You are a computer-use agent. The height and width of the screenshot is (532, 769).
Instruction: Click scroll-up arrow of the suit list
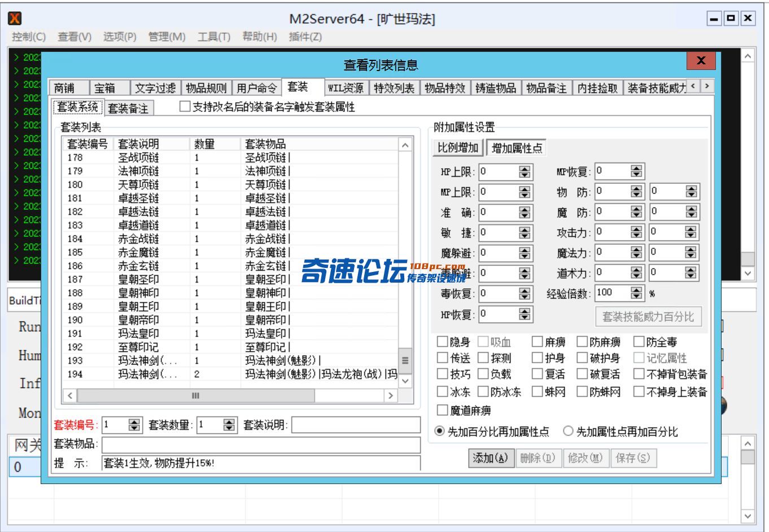click(405, 145)
